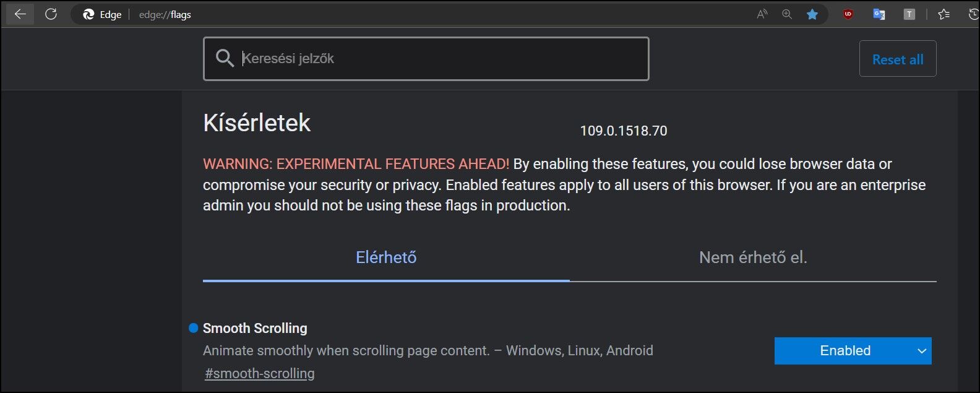This screenshot has width=980, height=393.
Task: Click the Edge logo in address bar
Action: [88, 14]
